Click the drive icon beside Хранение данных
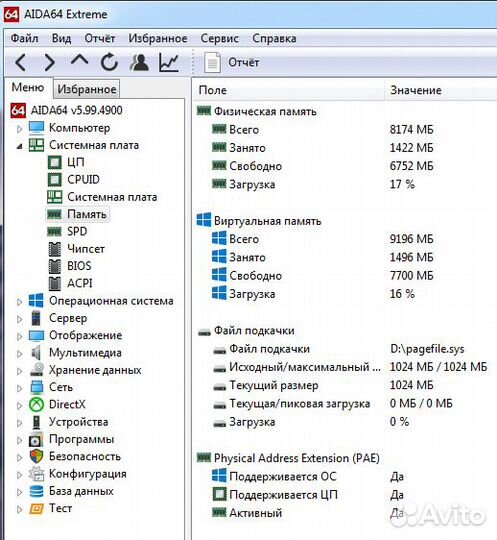This screenshot has width=497, height=540. click(37, 370)
